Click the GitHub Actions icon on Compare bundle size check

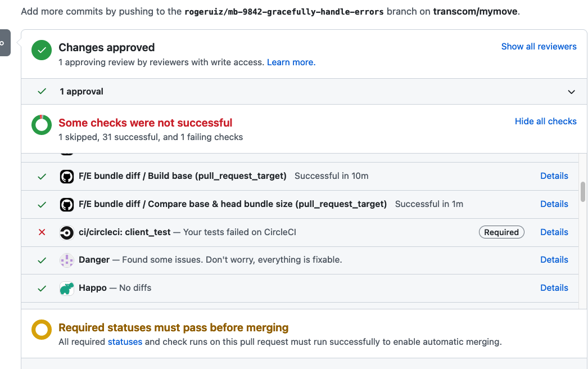tap(67, 204)
